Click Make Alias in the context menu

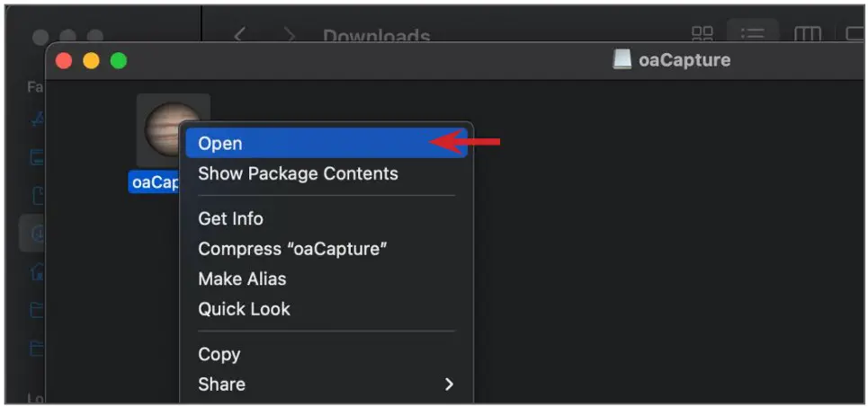tap(242, 279)
